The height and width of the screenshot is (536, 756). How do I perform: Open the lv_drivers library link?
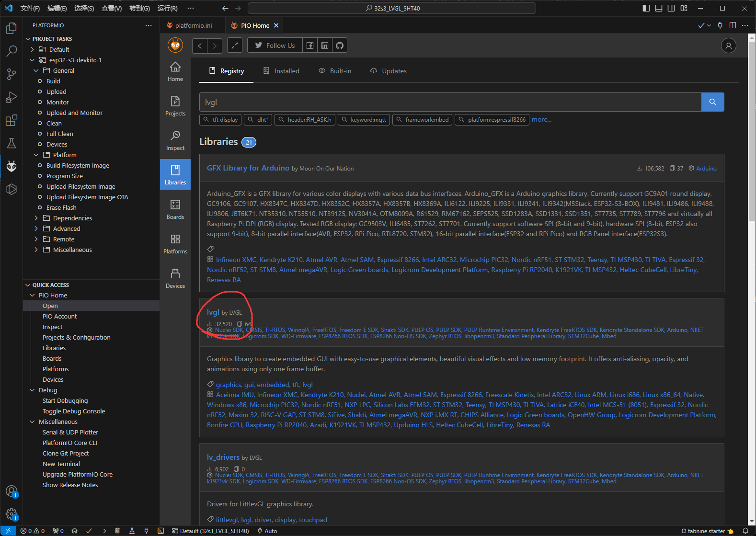point(223,457)
